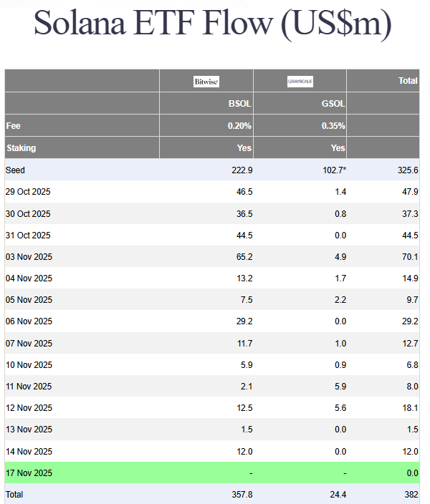Select the GSOL ticker column header
Viewport: 430px width, 504px height.
pyautogui.click(x=333, y=104)
